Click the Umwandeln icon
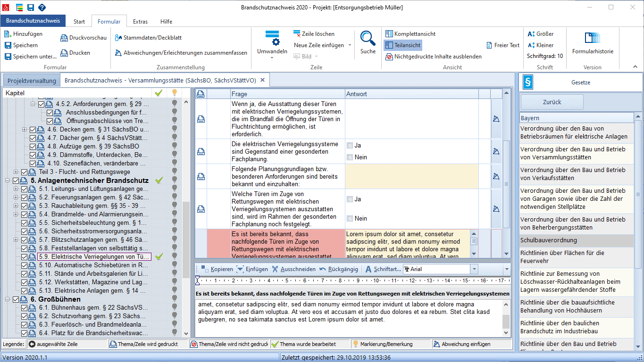Screen dimensions: 644x362 pos(272,38)
